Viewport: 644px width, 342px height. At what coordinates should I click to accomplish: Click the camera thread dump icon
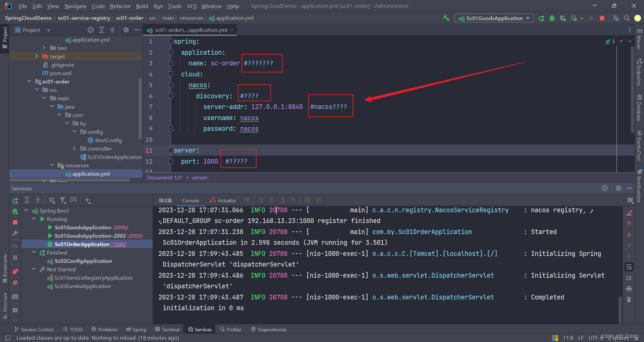[x=15, y=297]
